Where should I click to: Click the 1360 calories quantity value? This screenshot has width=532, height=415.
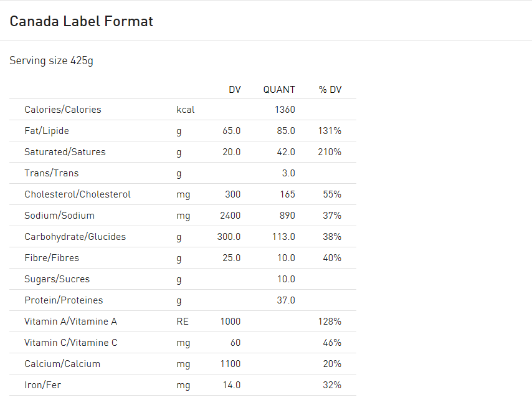coord(285,110)
